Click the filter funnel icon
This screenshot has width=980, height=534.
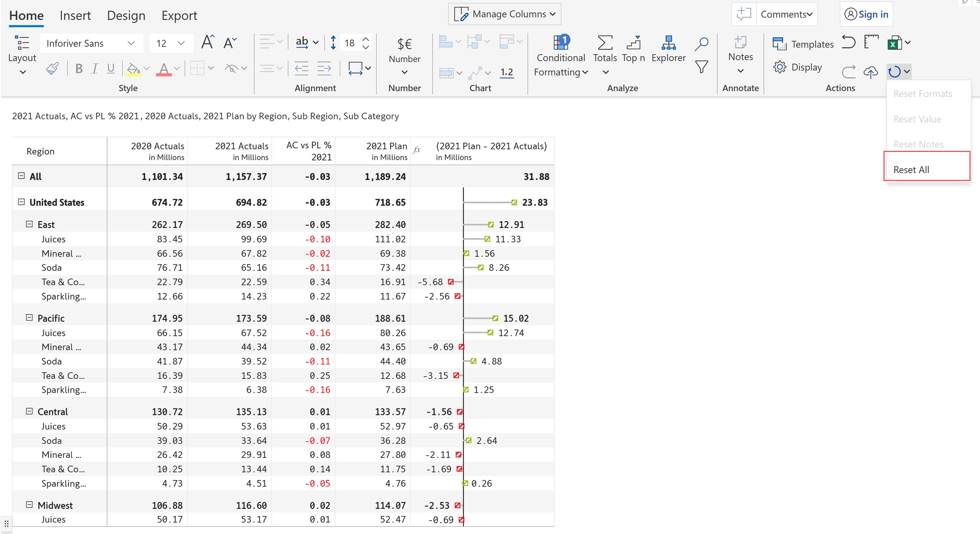tap(701, 67)
